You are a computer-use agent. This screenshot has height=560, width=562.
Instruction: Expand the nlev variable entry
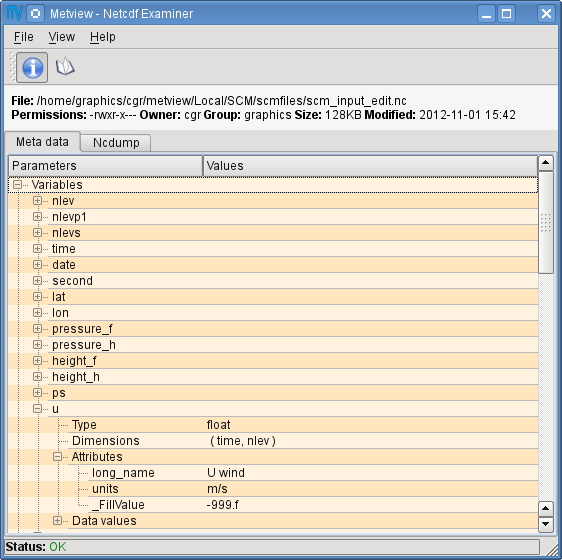(37, 200)
